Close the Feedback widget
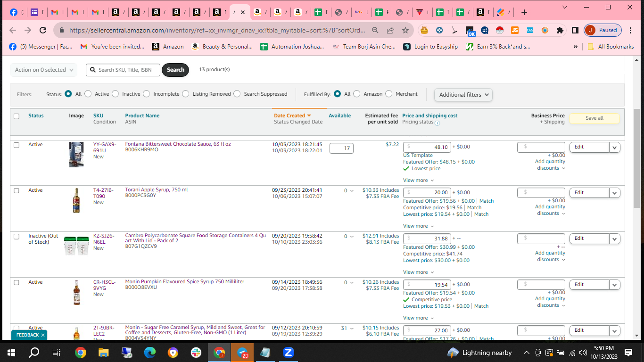Viewport: 644px width, 362px height. tap(43, 335)
